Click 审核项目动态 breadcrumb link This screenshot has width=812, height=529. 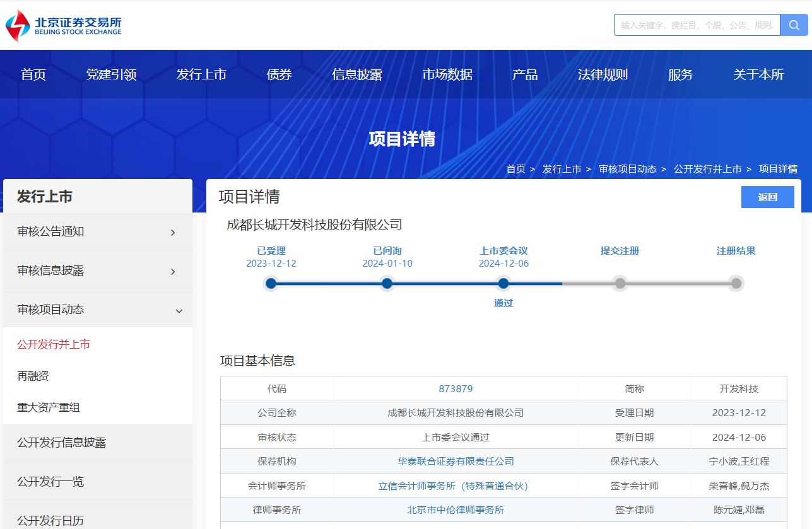coord(628,169)
